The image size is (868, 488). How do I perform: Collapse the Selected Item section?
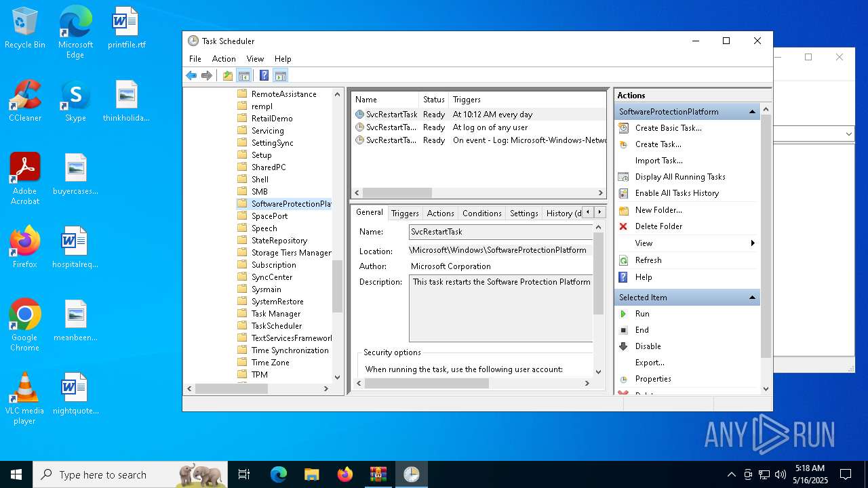point(752,298)
